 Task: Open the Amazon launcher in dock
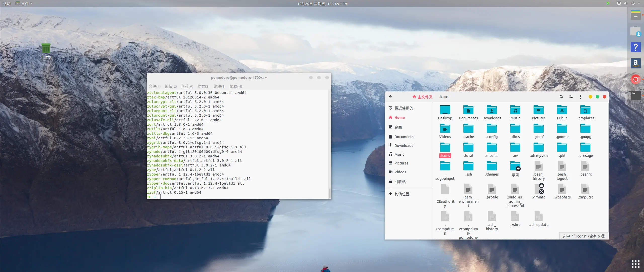(x=635, y=63)
